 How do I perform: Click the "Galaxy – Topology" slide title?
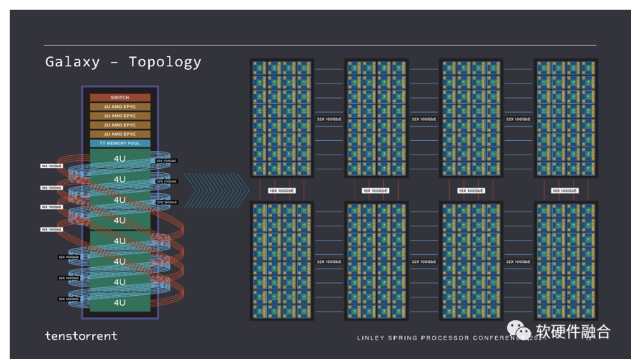click(123, 62)
